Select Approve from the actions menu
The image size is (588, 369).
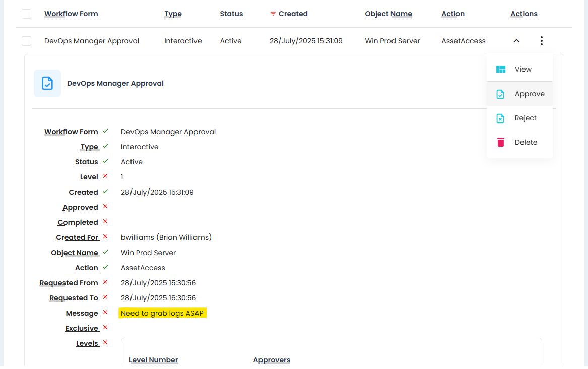click(x=529, y=94)
